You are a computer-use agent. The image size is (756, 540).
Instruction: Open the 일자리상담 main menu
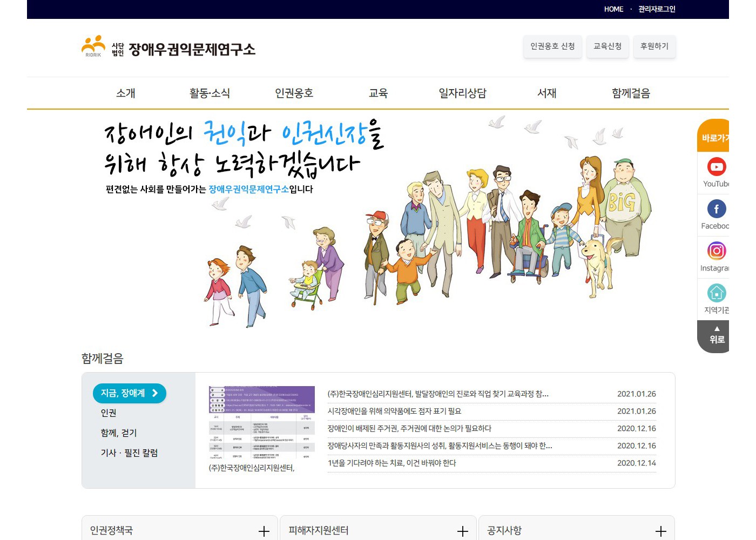pos(462,93)
